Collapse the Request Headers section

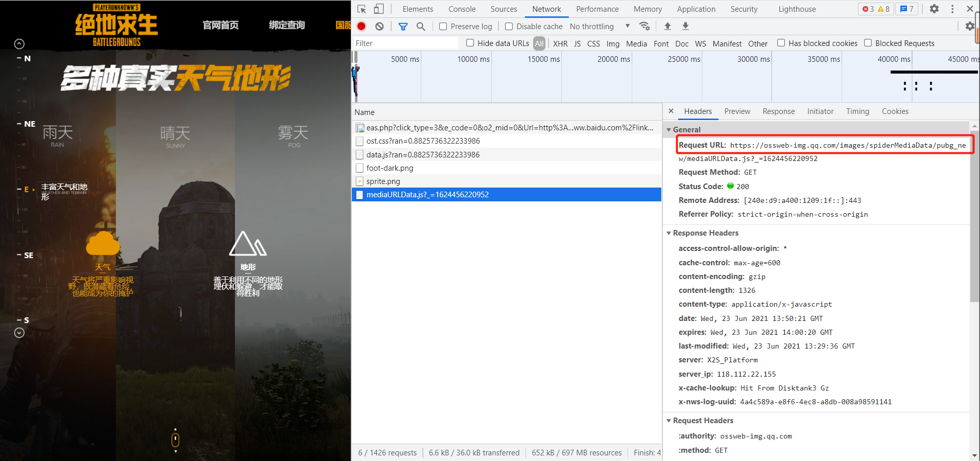pos(669,421)
